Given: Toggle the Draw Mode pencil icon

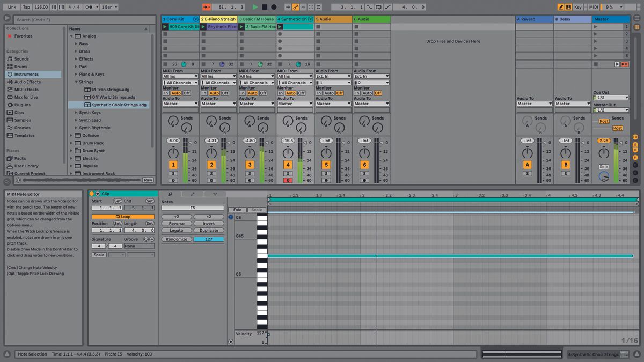Looking at the screenshot, I should point(561,7).
